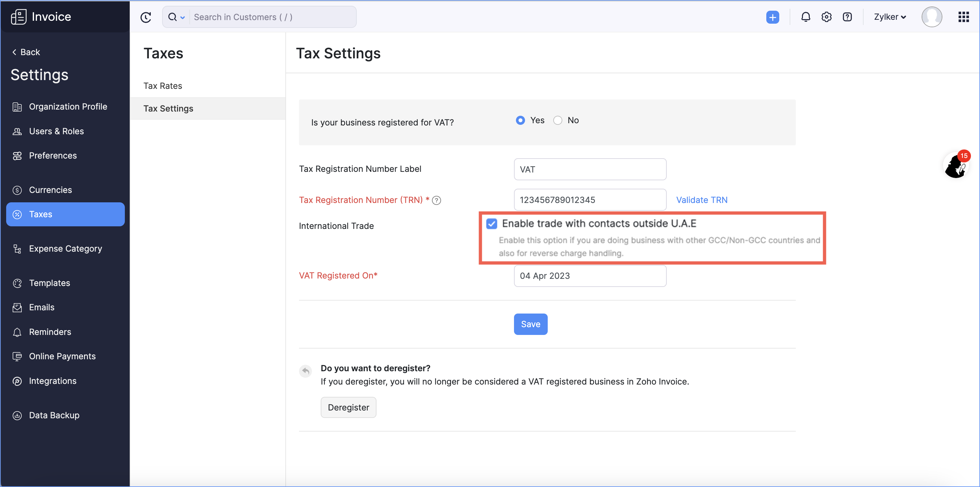Click the Templates palette icon
The image size is (980, 487).
point(17,283)
